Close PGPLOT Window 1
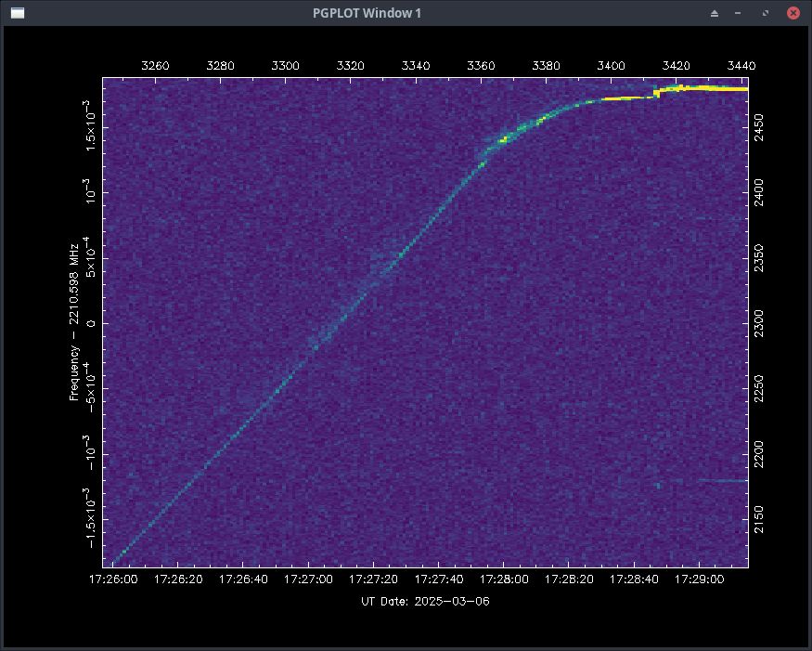This screenshot has width=812, height=651. pos(793,13)
